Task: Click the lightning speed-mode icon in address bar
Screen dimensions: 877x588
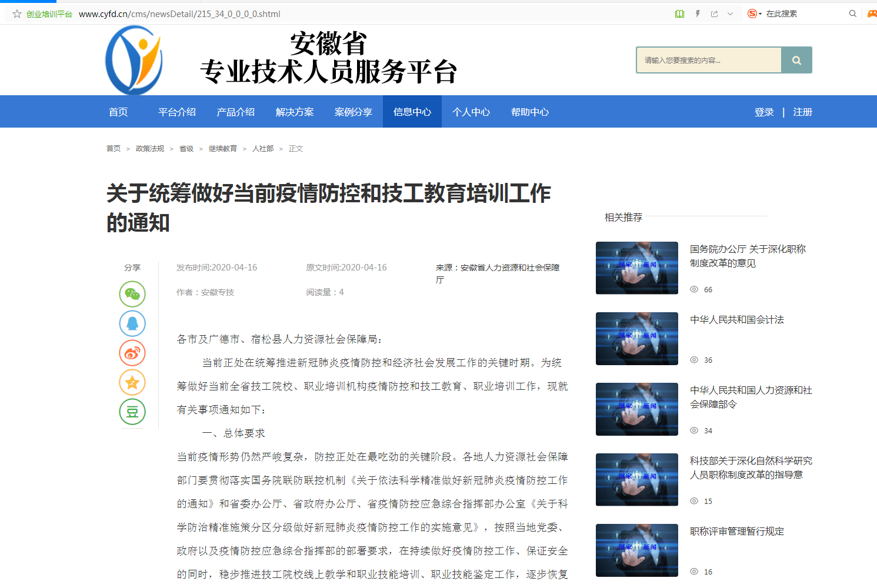Action: point(698,14)
